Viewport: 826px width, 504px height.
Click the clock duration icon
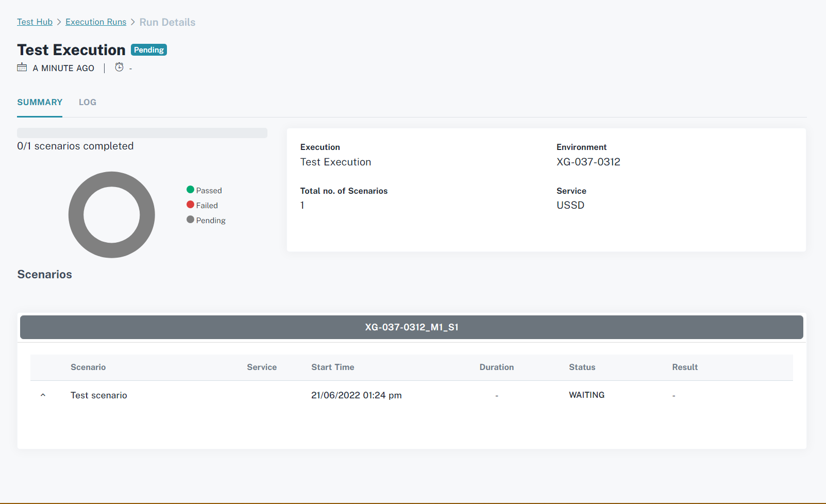119,68
